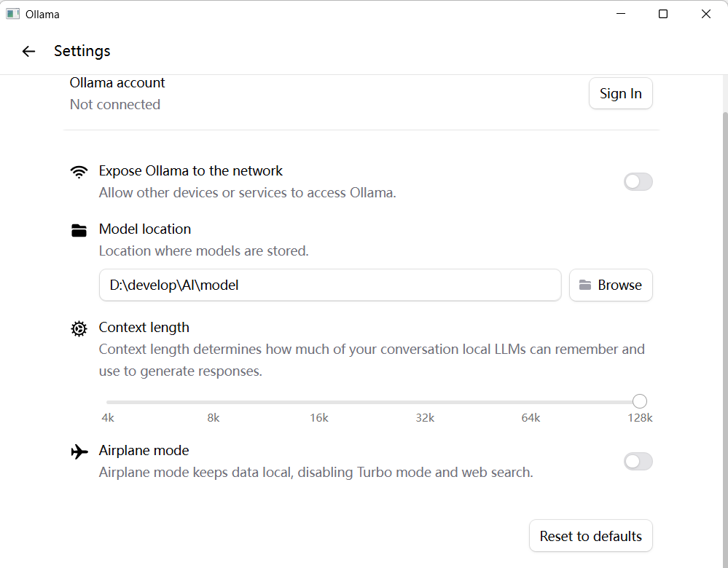Set context length to 32k

click(x=425, y=418)
